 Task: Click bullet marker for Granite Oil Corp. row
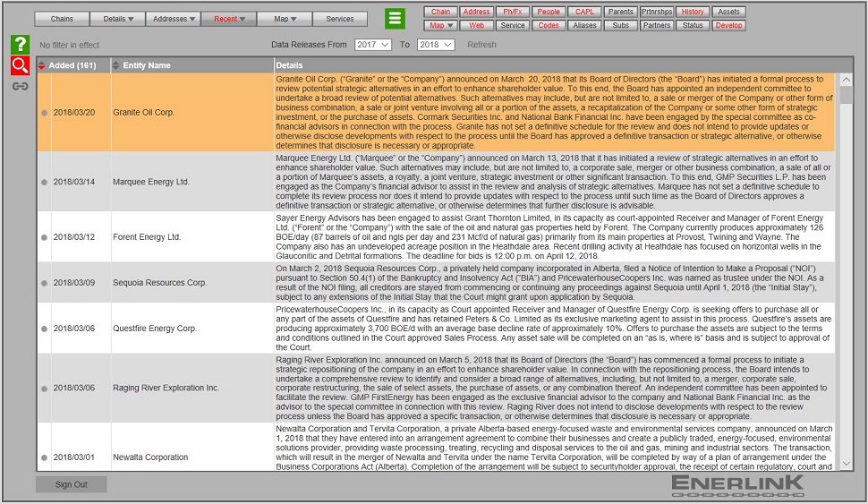point(44,113)
